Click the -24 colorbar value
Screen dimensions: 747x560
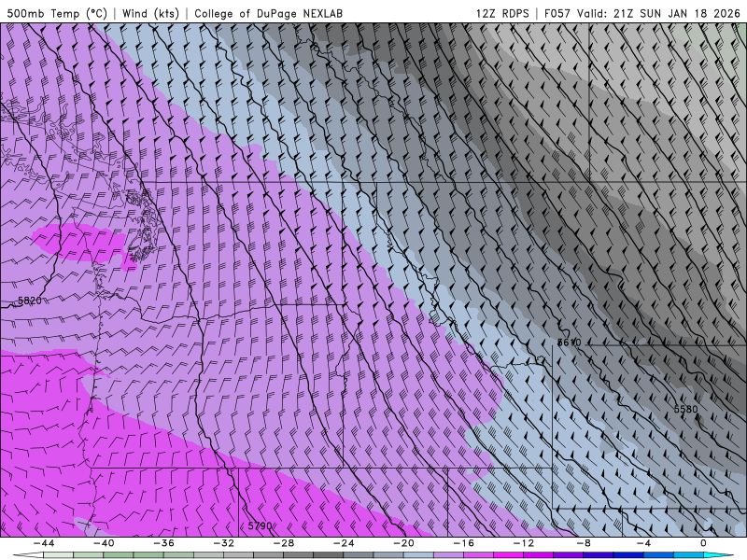pos(344,543)
